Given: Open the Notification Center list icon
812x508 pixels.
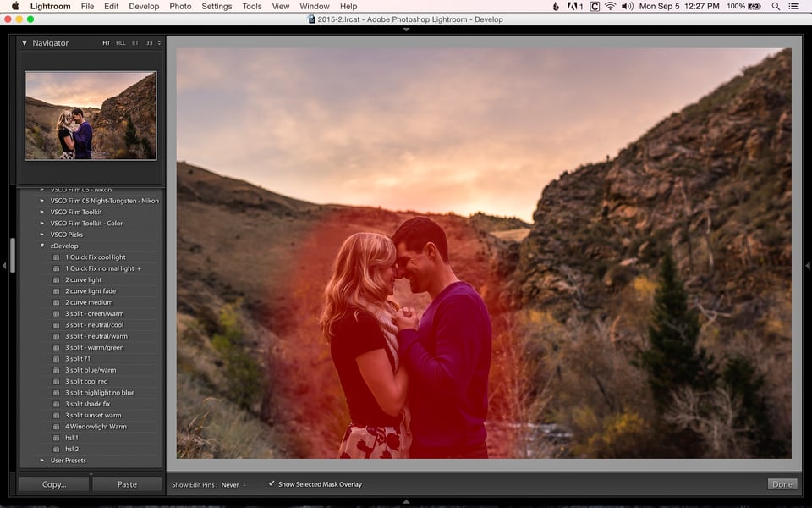Looking at the screenshot, I should point(793,6).
